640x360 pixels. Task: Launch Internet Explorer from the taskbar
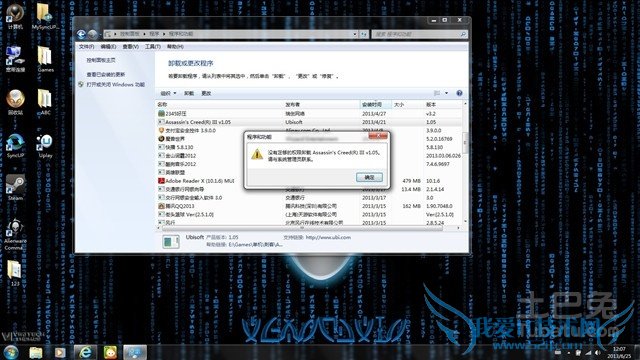pyautogui.click(x=85, y=352)
